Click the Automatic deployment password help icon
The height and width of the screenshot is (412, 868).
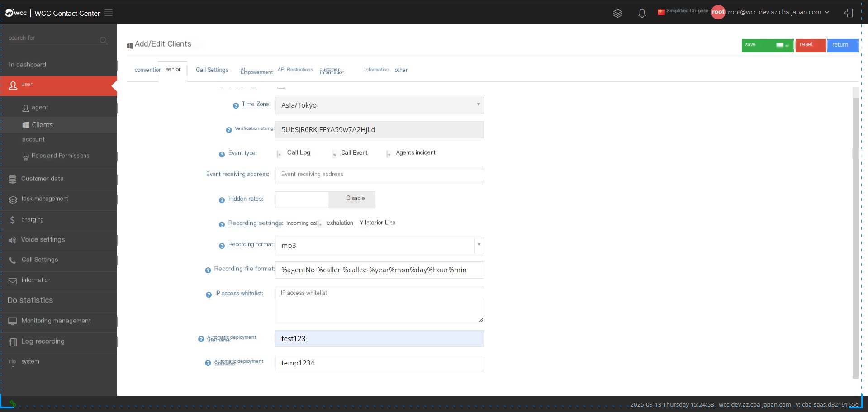click(x=208, y=363)
